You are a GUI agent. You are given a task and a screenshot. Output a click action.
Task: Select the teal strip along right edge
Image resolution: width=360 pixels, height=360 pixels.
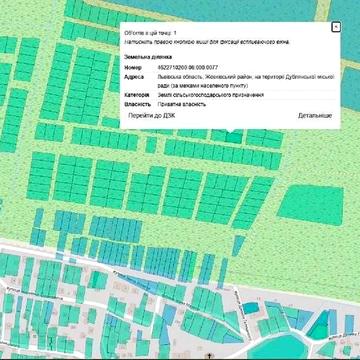click(x=351, y=88)
